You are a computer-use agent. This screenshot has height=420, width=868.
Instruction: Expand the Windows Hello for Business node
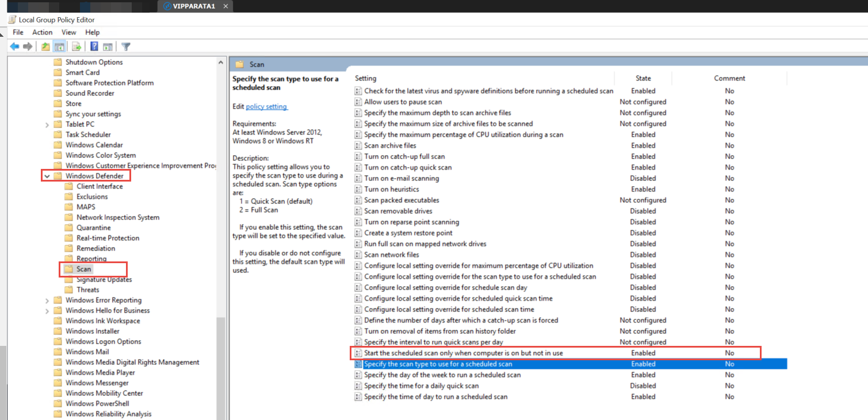47,310
